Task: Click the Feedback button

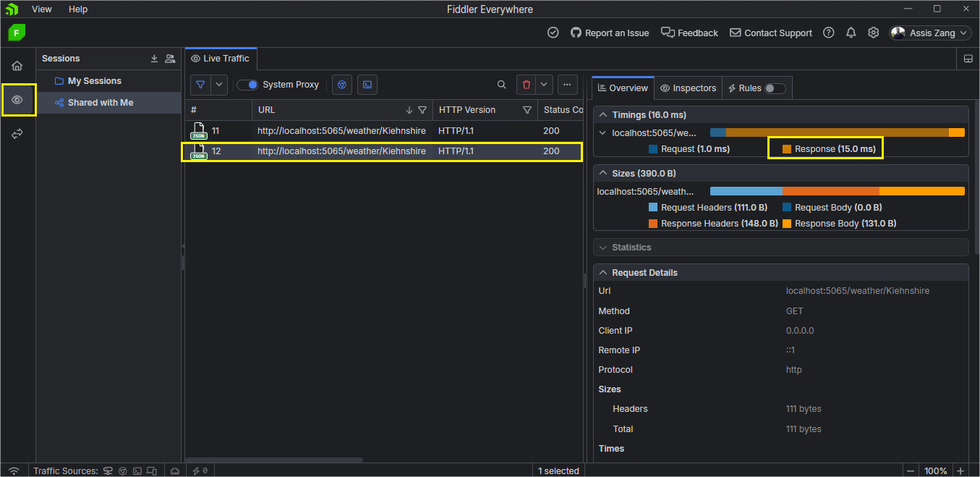Action: point(689,33)
